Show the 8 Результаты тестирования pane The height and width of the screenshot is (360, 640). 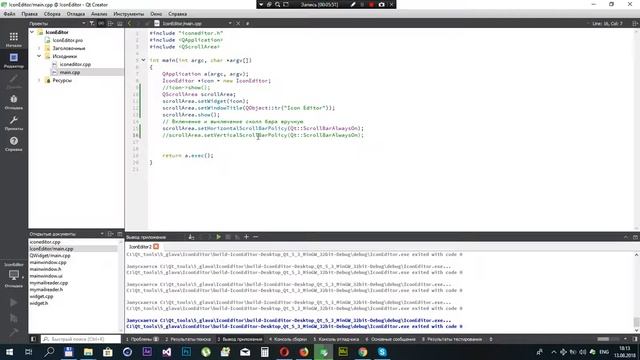452,339
